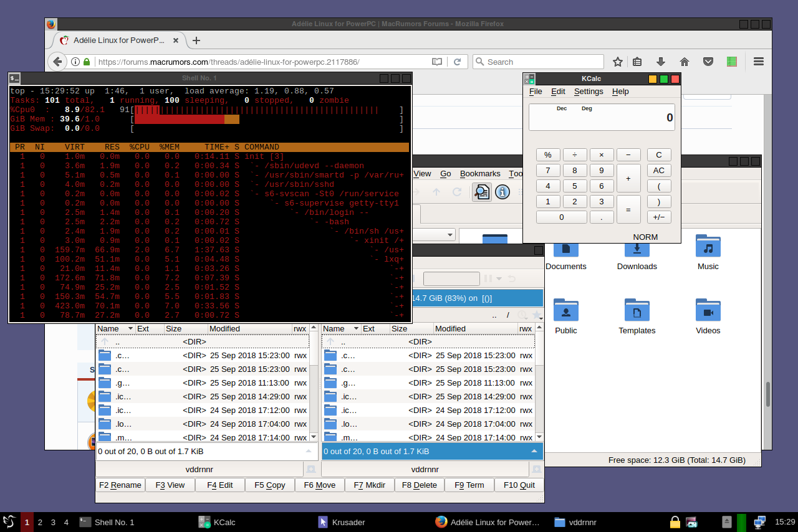Screen dimensions: 798x532
Task: Click F10 Quit in Krusader
Action: (x=519, y=485)
